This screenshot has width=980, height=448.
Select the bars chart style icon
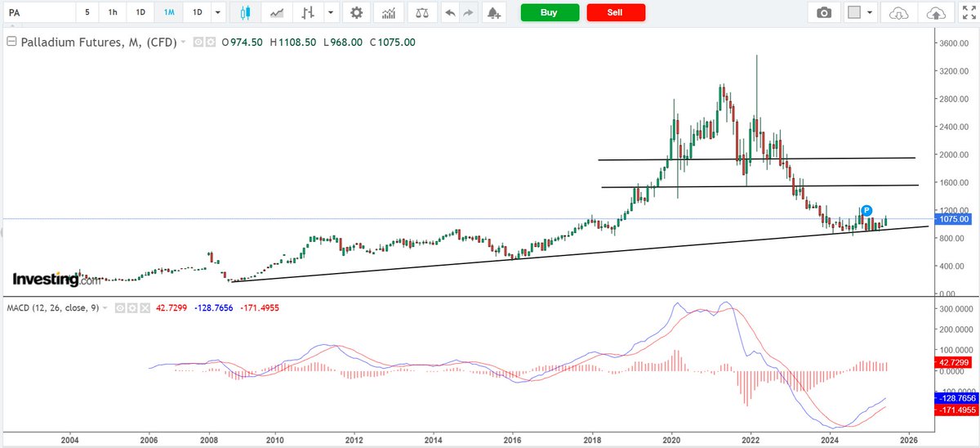[308, 13]
